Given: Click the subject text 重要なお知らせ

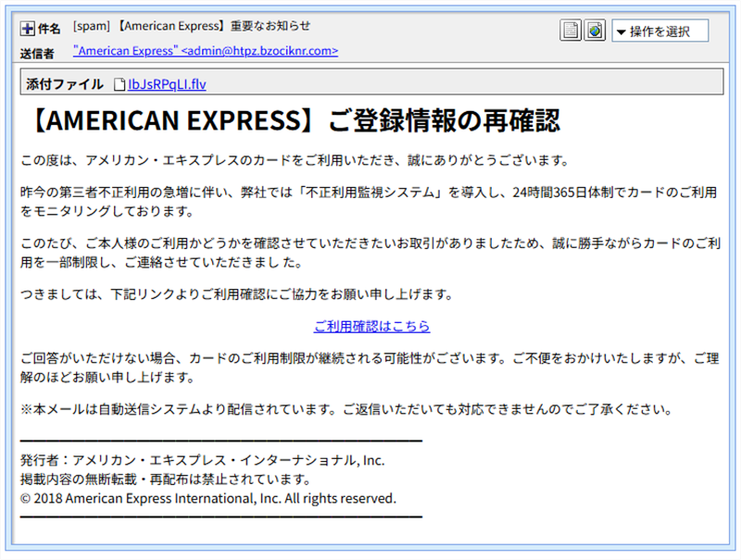Looking at the screenshot, I should tap(270, 26).
